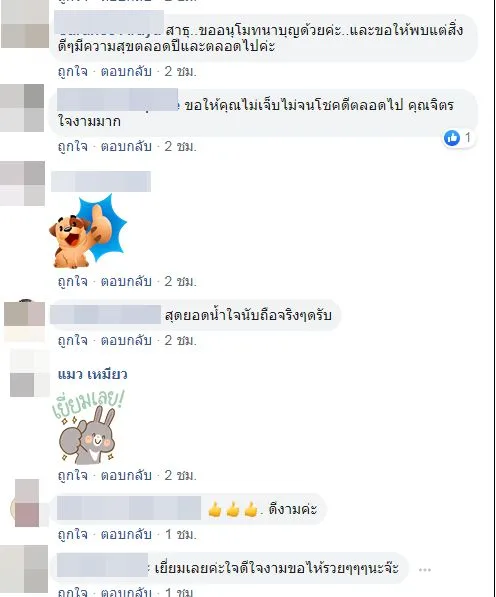Click ตอบกลับ under the สุดยอดน้ำใจ comment

click(x=126, y=340)
